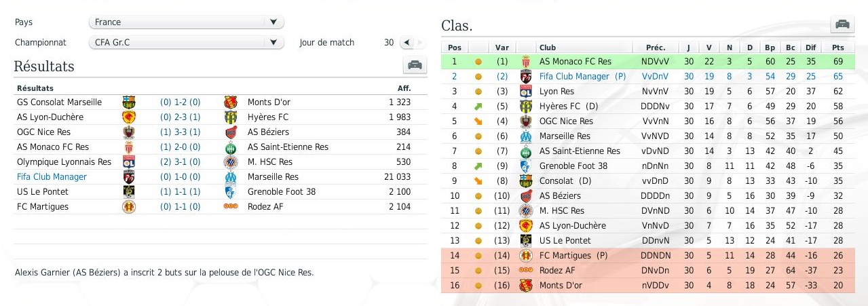
Task: Open Fifa Club Manager link in results
Action: (52, 177)
